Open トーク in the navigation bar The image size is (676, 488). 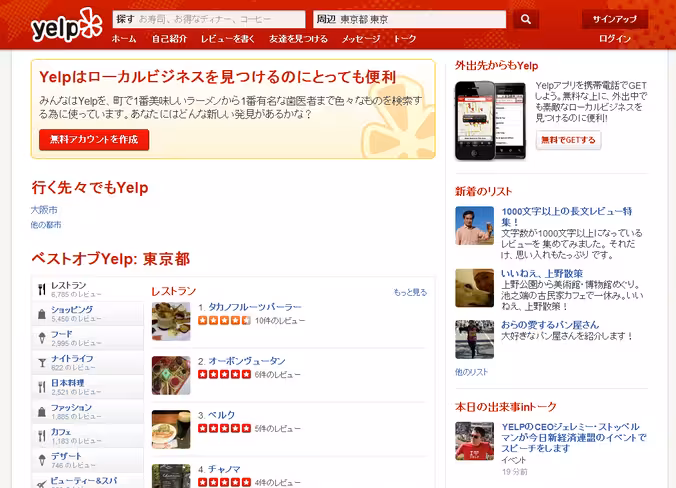pyautogui.click(x=405, y=39)
